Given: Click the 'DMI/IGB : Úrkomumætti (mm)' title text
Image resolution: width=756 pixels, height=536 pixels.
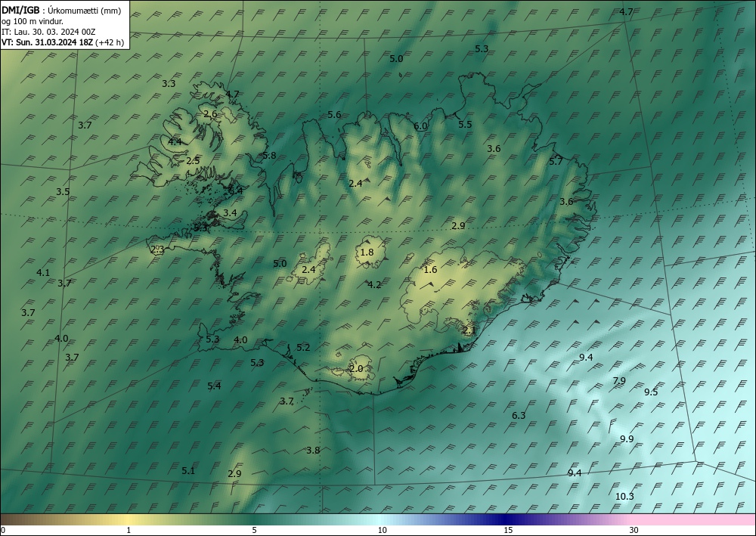Looking at the screenshot, I should click(x=61, y=11).
